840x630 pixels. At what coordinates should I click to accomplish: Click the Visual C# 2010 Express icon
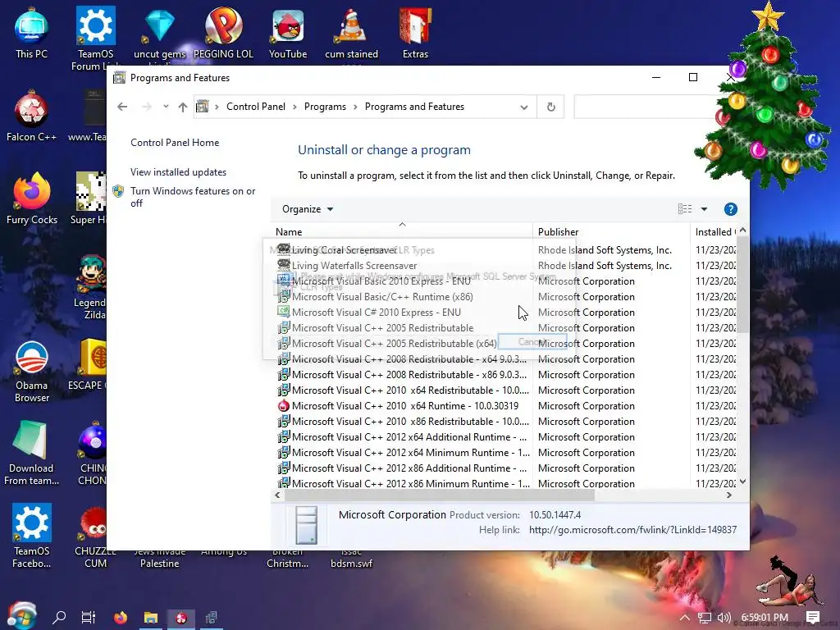click(x=283, y=312)
